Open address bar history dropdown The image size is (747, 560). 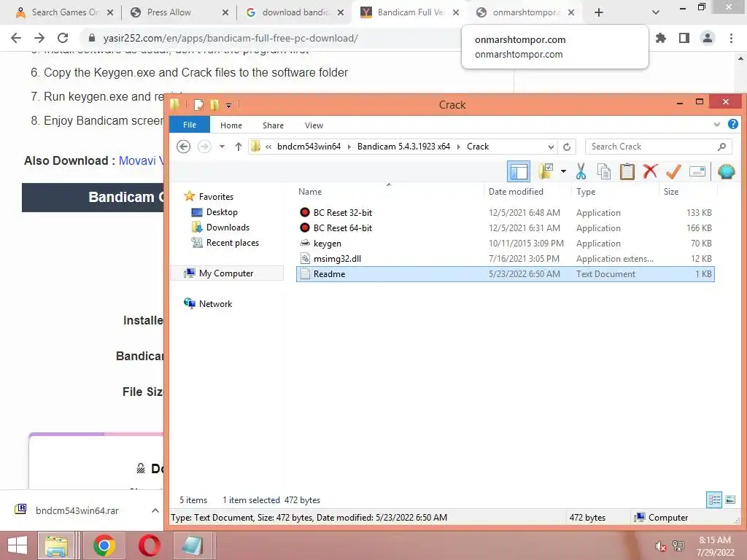point(551,147)
